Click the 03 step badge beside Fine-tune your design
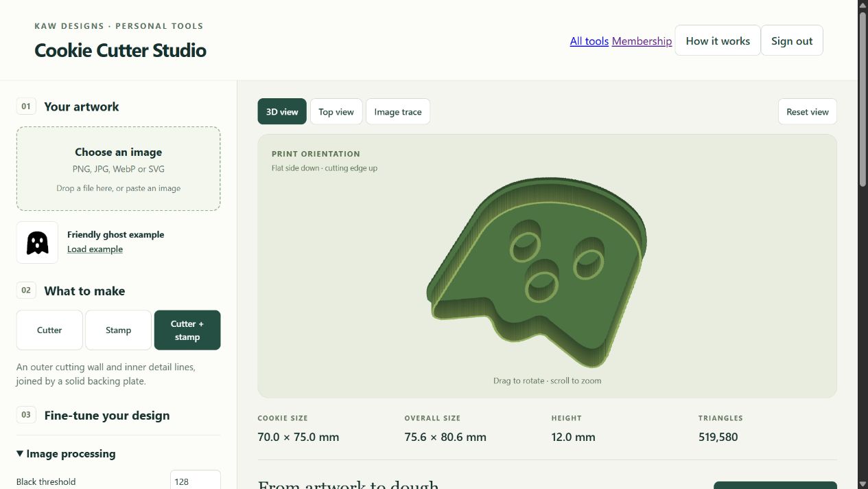The width and height of the screenshot is (868, 489). [26, 415]
